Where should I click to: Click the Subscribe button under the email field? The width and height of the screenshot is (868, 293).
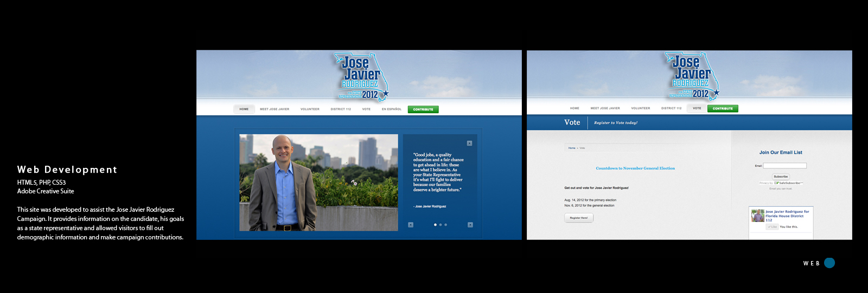(781, 177)
